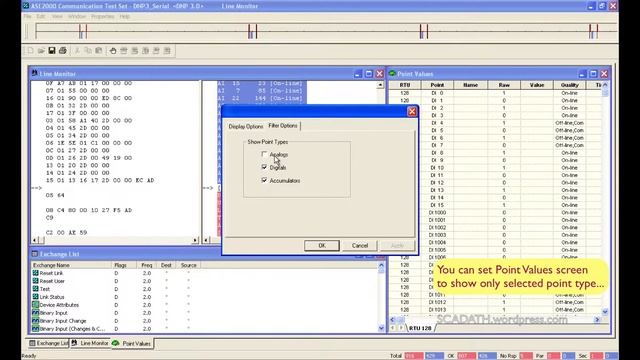Open the Edit menu
This screenshot has width=640, height=360.
click(41, 16)
